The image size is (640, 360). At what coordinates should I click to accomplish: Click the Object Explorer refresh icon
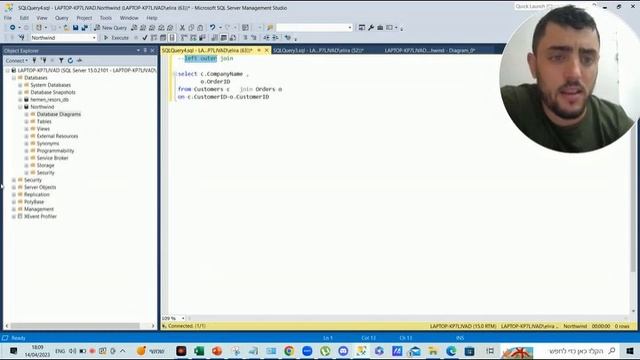70,60
